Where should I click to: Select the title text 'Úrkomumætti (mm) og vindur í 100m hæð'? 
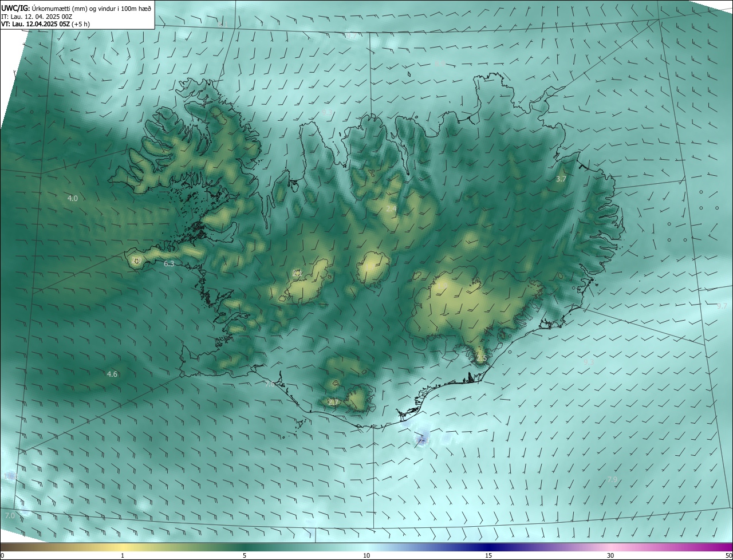click(x=92, y=9)
